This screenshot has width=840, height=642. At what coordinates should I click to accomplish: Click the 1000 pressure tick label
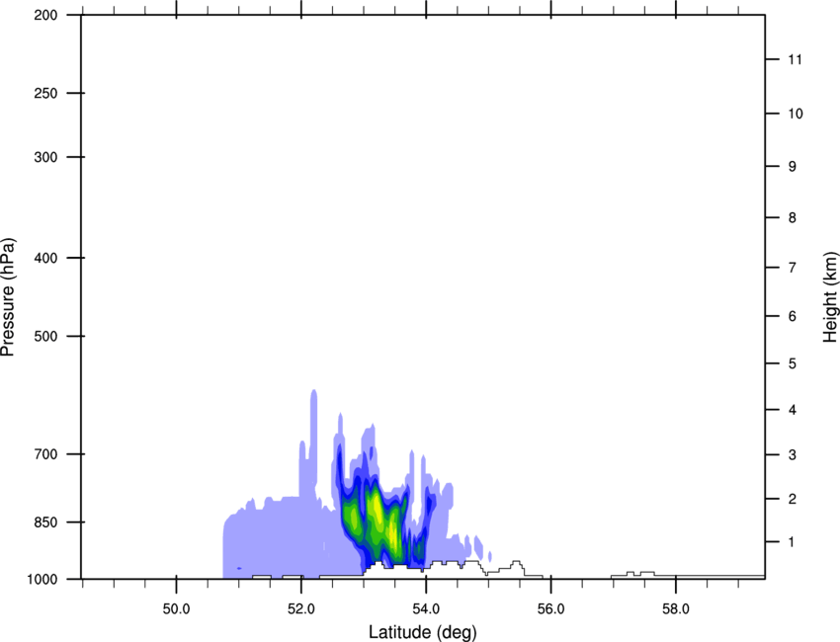pos(42,580)
